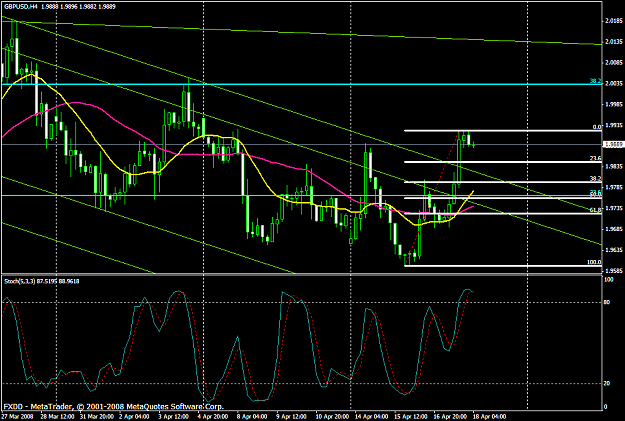The width and height of the screenshot is (625, 421).
Task: Click the stochastic scale label 80
Action: tap(607, 303)
